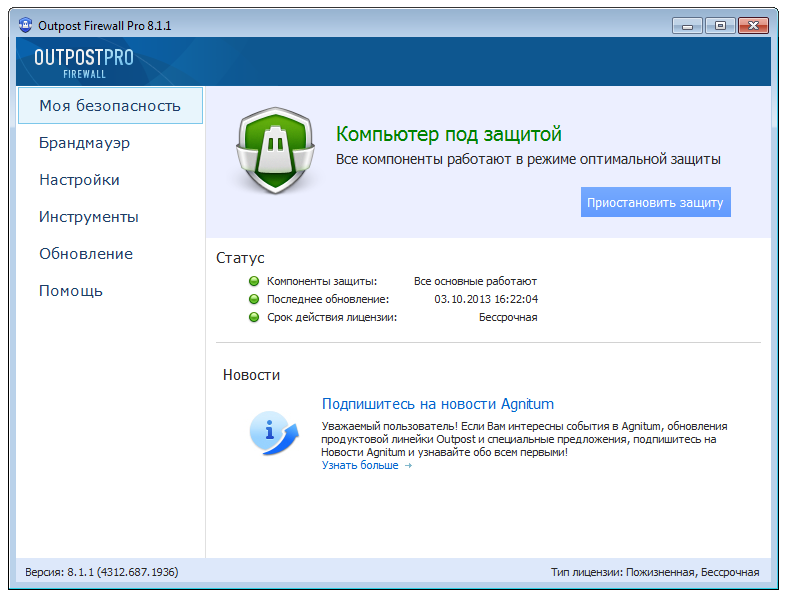This screenshot has width=795, height=596.
Task: Click the Тип лицензии status bar text
Action: (x=655, y=572)
